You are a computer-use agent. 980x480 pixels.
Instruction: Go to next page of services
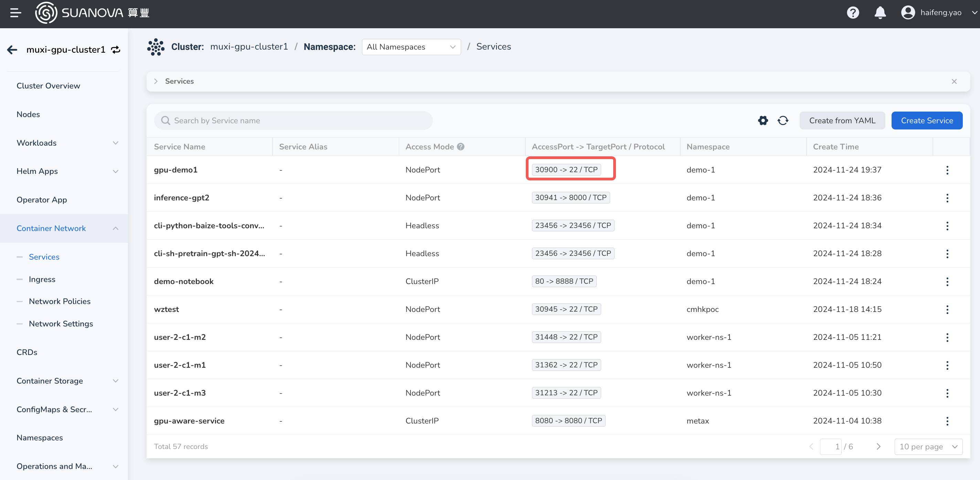pos(878,447)
